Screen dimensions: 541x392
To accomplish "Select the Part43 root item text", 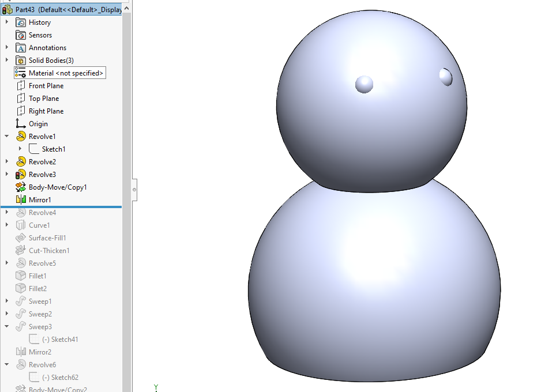I will pyautogui.click(x=69, y=10).
